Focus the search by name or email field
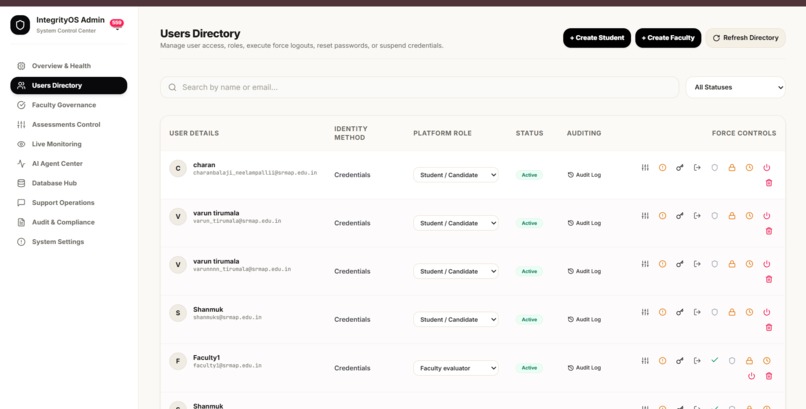This screenshot has height=409, width=806. 419,87
